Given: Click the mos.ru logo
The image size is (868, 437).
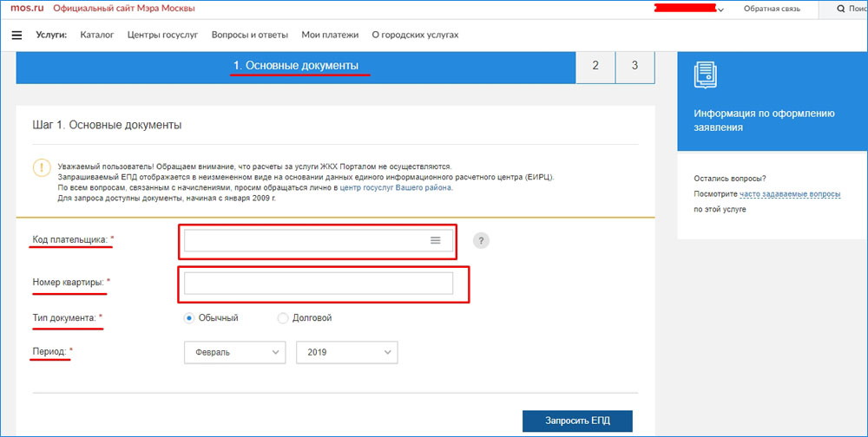Looking at the screenshot, I should click(26, 9).
